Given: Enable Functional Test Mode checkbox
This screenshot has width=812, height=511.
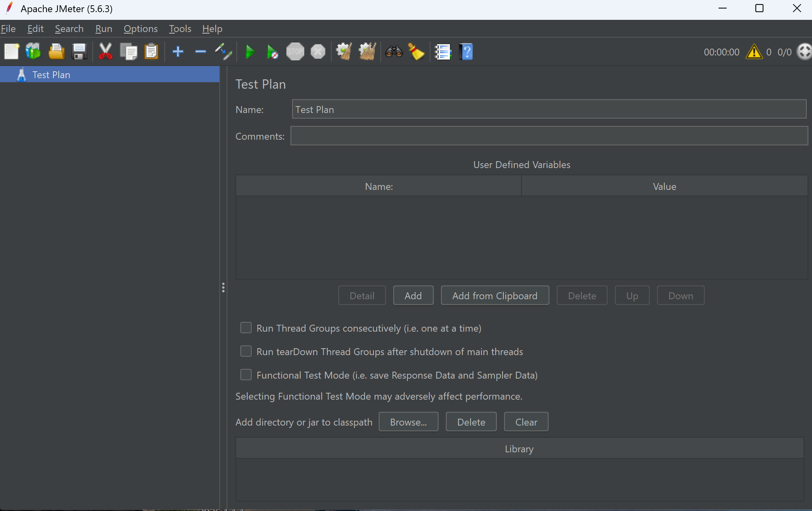Looking at the screenshot, I should pyautogui.click(x=246, y=375).
